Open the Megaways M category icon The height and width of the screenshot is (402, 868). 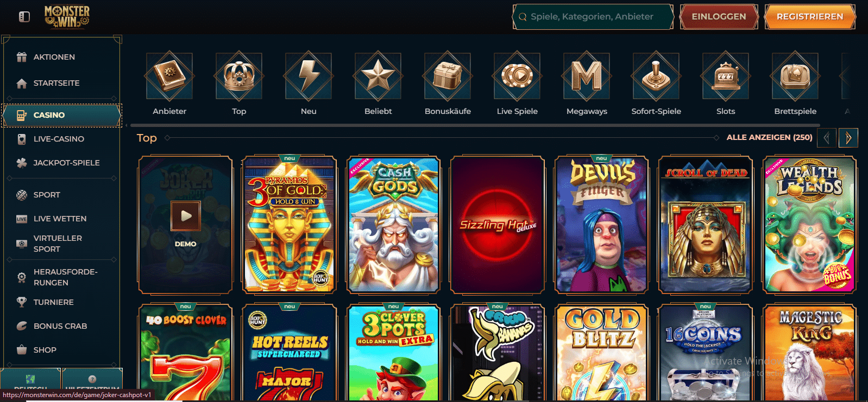(587, 76)
